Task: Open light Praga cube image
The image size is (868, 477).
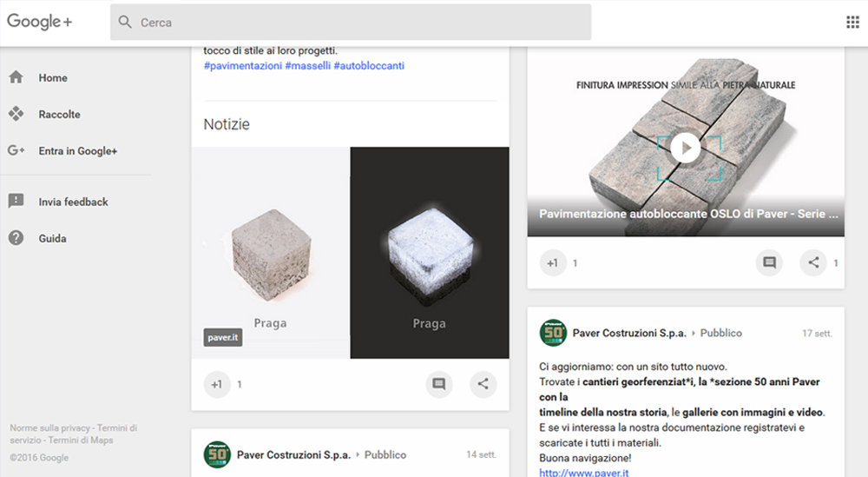Action: point(271,253)
